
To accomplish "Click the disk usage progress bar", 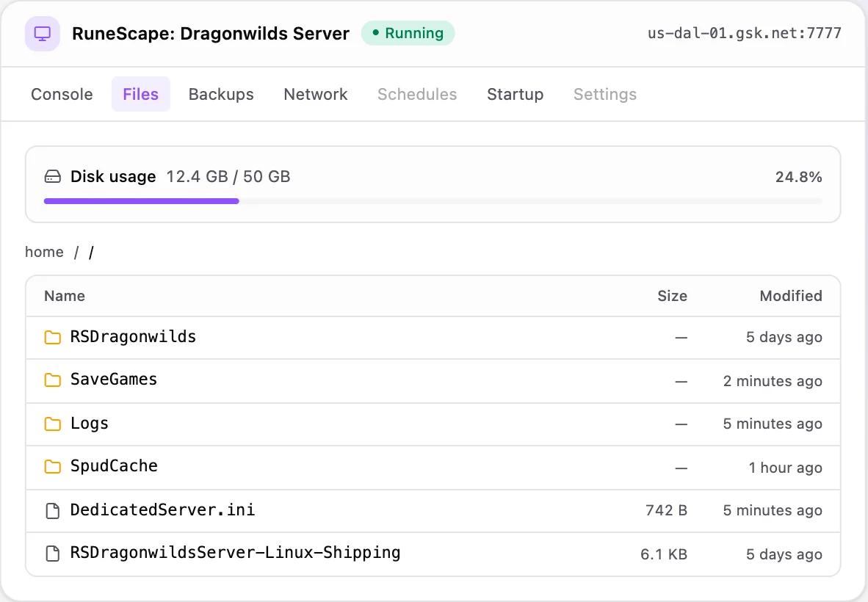I will click(x=433, y=201).
